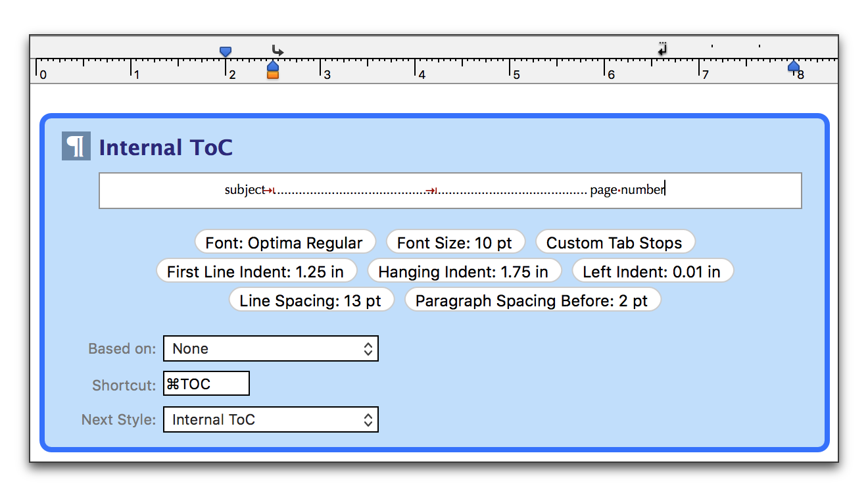Open the Based on dropdown
868x497 pixels.
(x=271, y=348)
